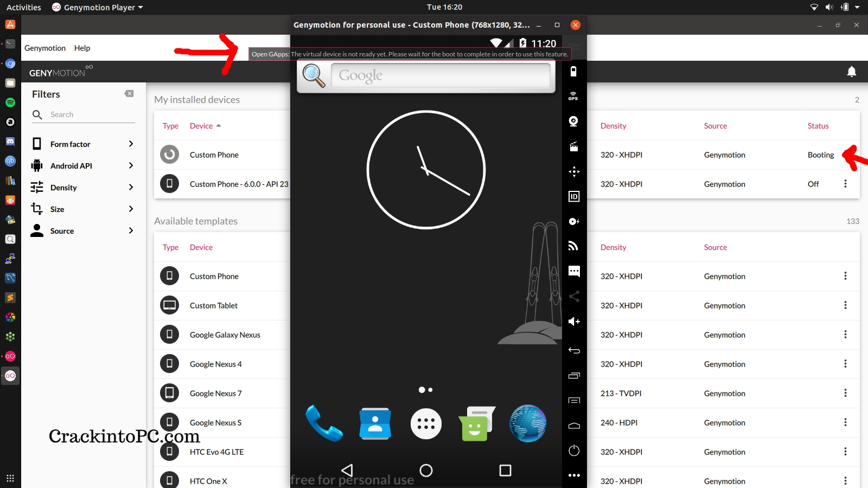
Task: Open battery widget in emulator sidebar
Action: click(573, 71)
